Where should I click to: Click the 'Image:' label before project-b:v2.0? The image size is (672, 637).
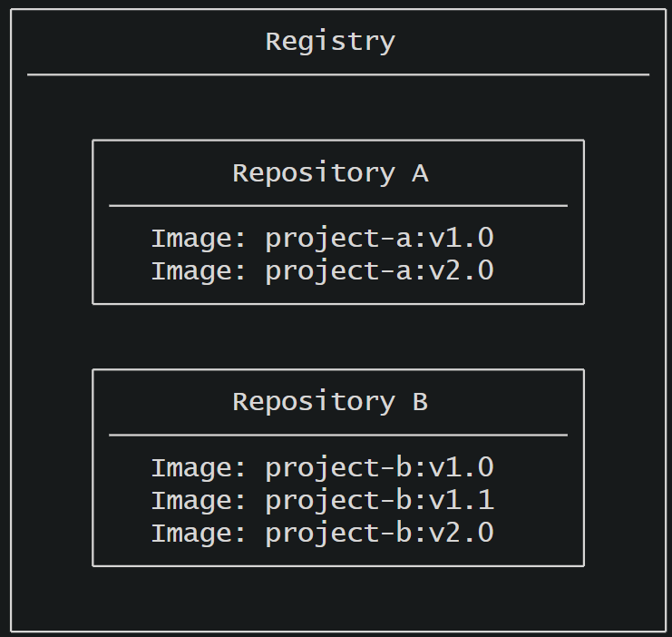199,534
